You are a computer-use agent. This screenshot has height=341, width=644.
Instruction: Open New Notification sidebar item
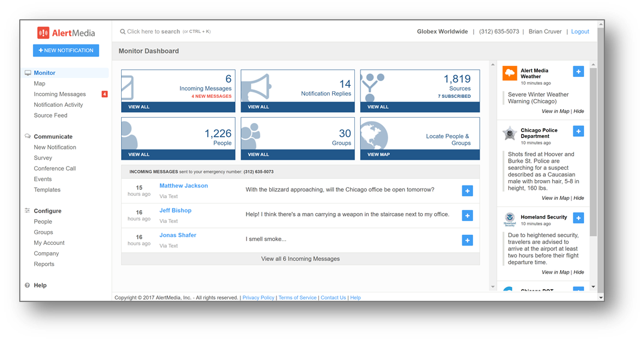click(55, 147)
